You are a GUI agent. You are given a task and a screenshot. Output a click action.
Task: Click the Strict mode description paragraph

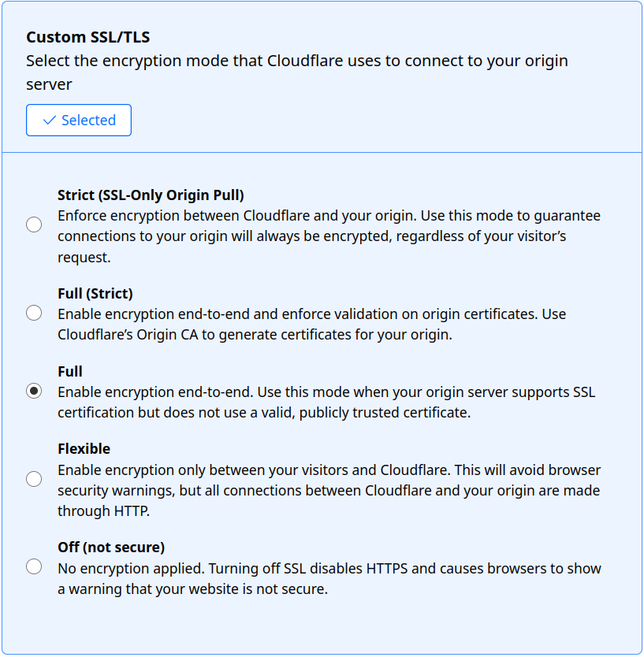[327, 236]
